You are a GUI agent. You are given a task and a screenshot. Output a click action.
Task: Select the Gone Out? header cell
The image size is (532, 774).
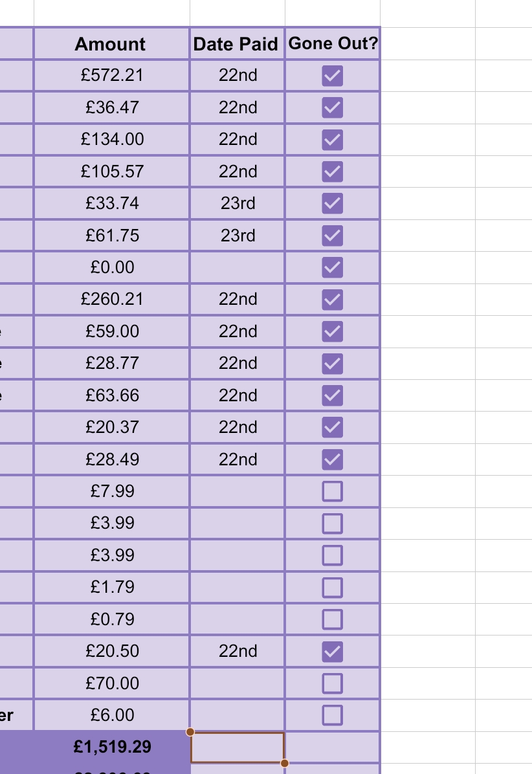332,44
